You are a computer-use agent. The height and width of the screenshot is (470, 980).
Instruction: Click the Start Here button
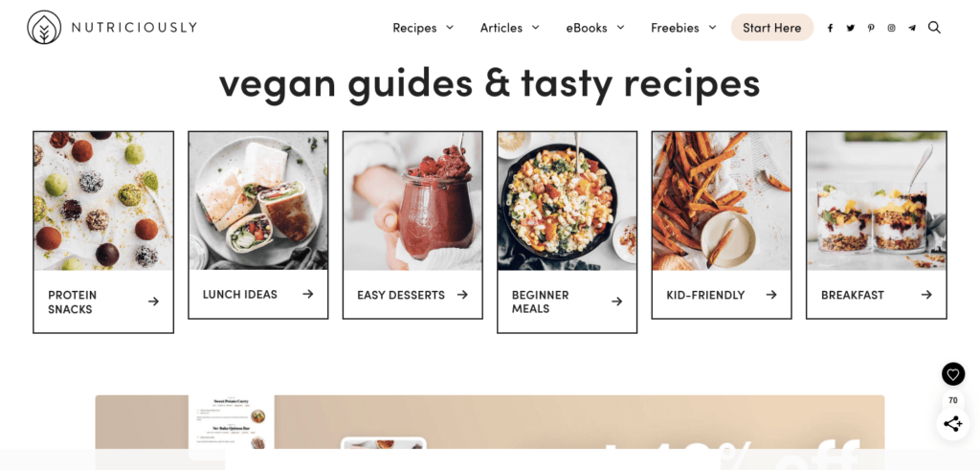[772, 28]
